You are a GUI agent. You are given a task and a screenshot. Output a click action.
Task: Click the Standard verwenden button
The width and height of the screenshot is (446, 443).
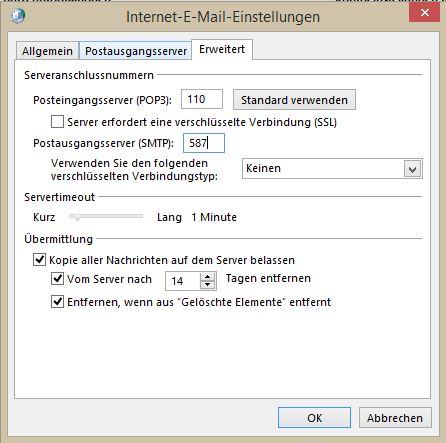point(294,100)
